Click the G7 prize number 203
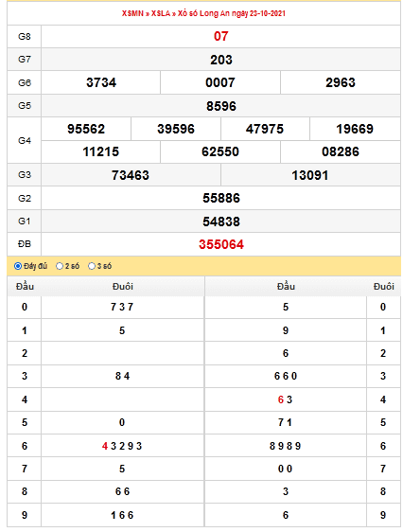403x532 pixels. [221, 60]
